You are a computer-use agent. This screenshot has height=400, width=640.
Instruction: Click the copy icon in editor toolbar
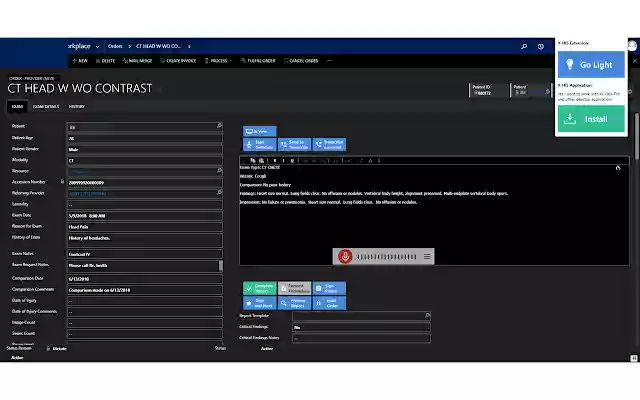[x=253, y=160]
